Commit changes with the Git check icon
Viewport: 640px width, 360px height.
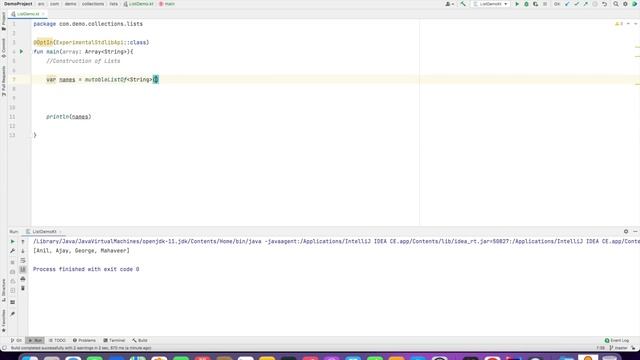[576, 4]
